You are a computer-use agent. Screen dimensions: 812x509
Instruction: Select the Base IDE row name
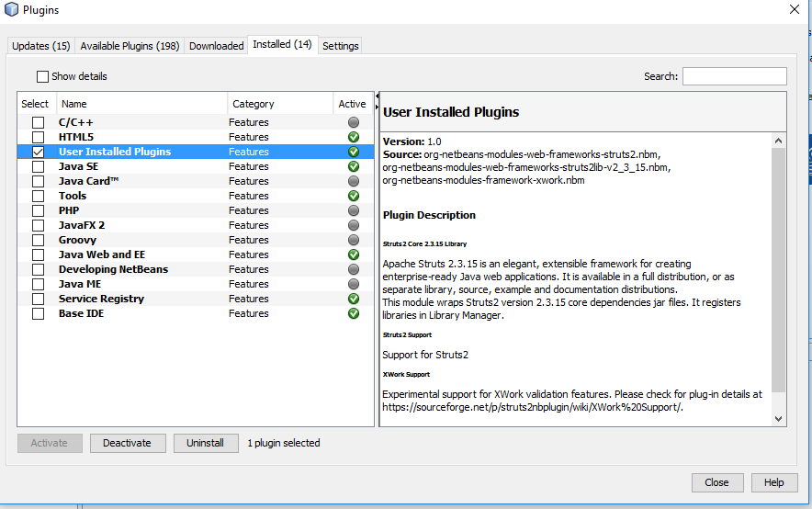click(82, 314)
